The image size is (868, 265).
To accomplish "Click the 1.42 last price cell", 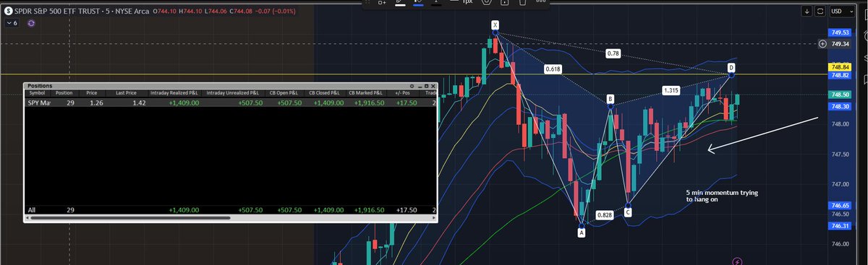I will coord(140,103).
